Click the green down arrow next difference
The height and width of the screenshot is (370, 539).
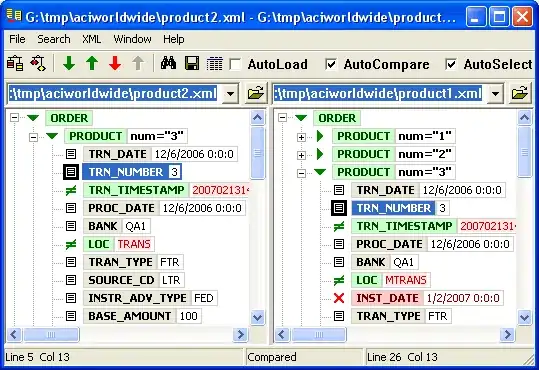click(69, 64)
